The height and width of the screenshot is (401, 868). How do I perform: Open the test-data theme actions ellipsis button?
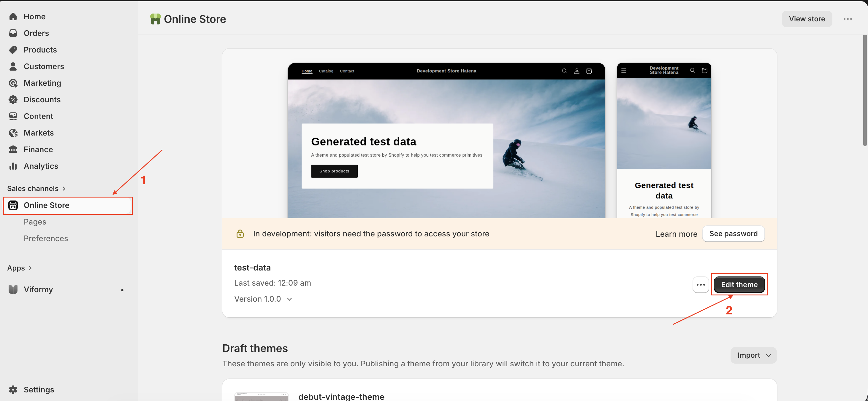pos(701,284)
